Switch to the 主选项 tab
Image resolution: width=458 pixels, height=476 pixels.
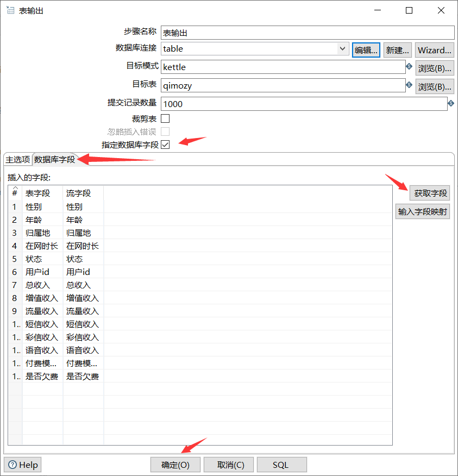click(17, 159)
